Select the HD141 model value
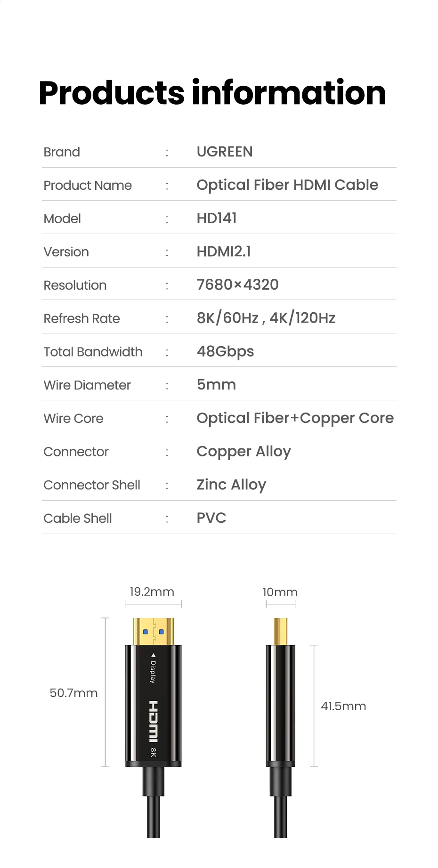The height and width of the screenshot is (868, 438). pos(217,218)
